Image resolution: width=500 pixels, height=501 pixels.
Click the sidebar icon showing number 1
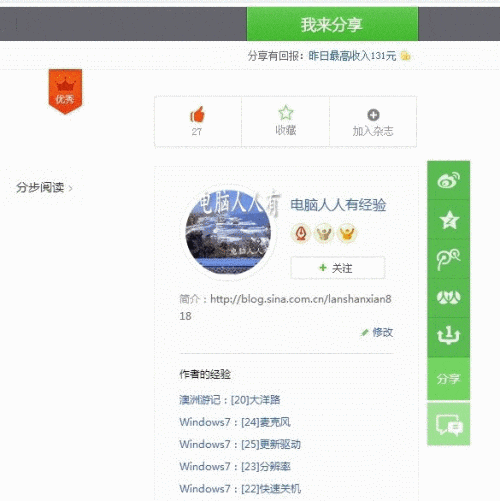click(x=448, y=336)
